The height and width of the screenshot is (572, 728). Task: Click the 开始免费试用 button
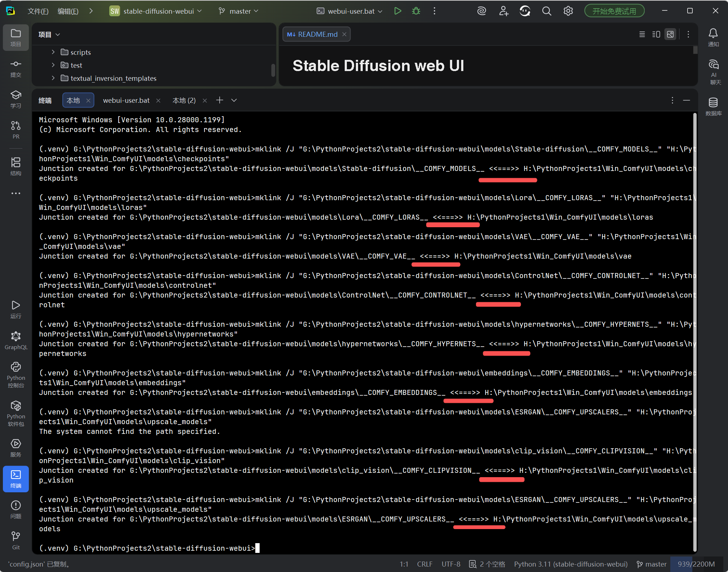click(x=614, y=11)
